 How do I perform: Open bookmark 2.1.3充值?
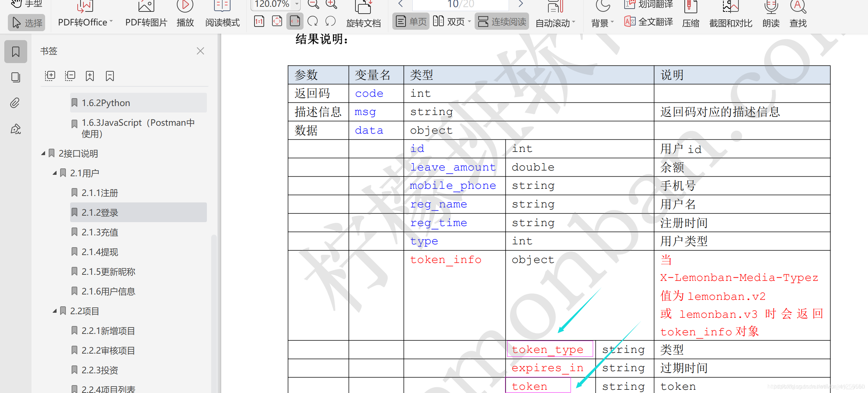pos(138,232)
